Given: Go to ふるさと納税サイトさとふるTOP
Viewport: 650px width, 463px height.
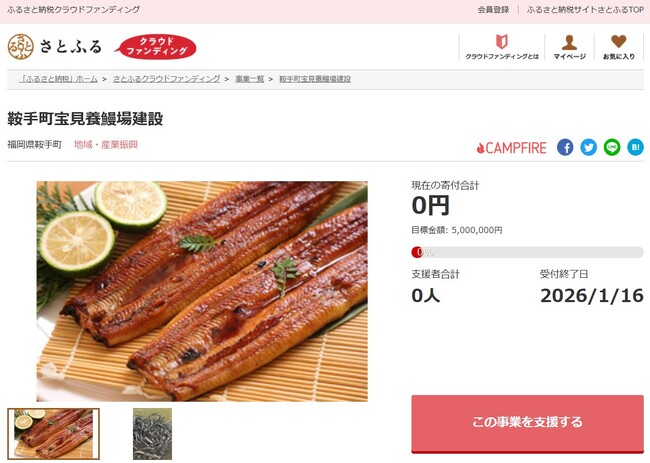Looking at the screenshot, I should (x=585, y=10).
